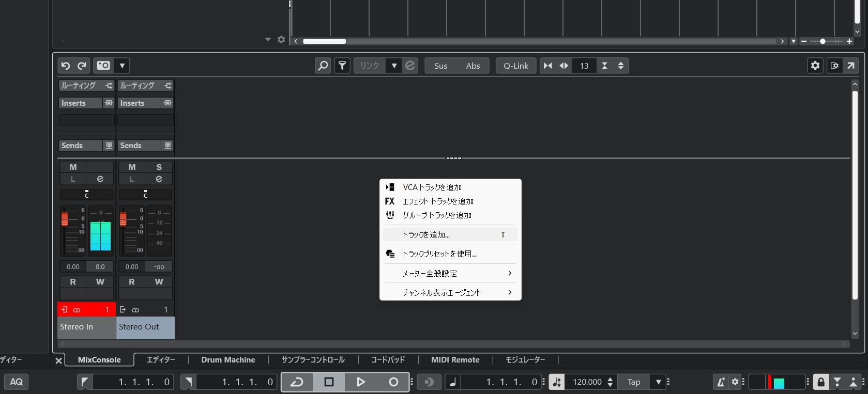Viewport: 868px width, 394px height.
Task: Expand the Stereo Out Inserts rack
Action: point(139,103)
